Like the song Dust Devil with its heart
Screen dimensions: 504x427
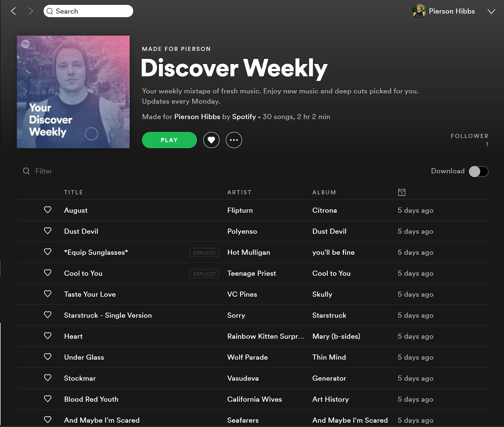tap(48, 231)
